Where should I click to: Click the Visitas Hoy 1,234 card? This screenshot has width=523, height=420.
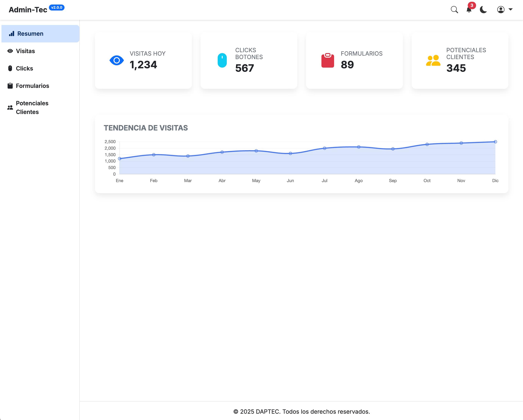[x=143, y=61]
